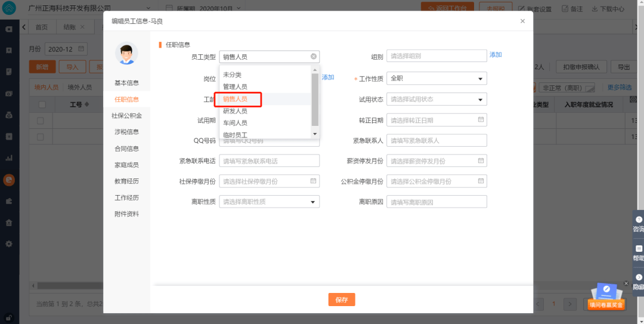Open the 试用状态 dropdown
Viewport: 644px width, 324px height.
pyautogui.click(x=436, y=99)
